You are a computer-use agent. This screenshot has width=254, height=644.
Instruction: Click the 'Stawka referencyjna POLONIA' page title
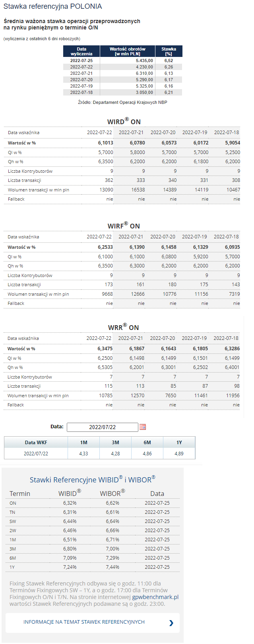tap(52, 7)
